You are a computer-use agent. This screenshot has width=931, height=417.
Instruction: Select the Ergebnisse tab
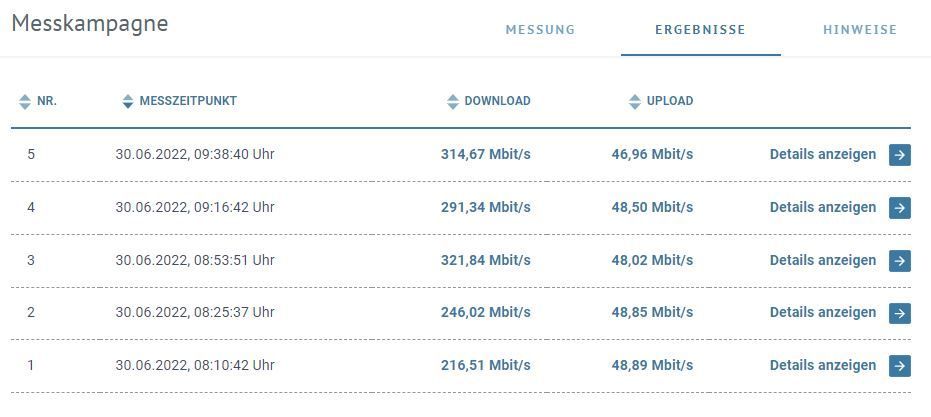(x=700, y=30)
